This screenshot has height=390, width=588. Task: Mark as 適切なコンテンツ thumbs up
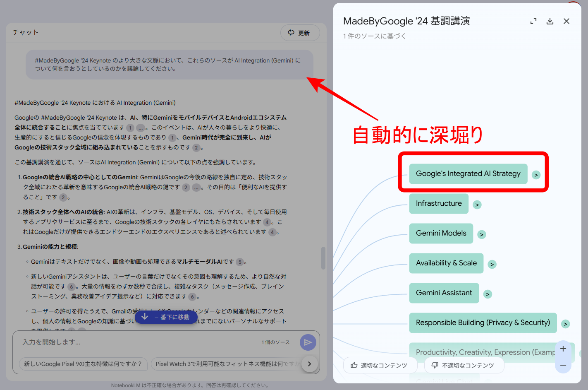[x=379, y=365]
